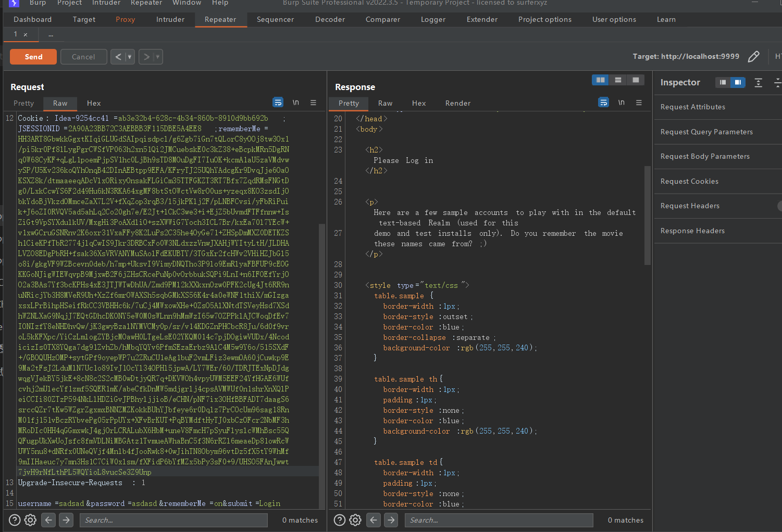Go back to previous request in history
This screenshot has height=532, width=782.
[118, 57]
